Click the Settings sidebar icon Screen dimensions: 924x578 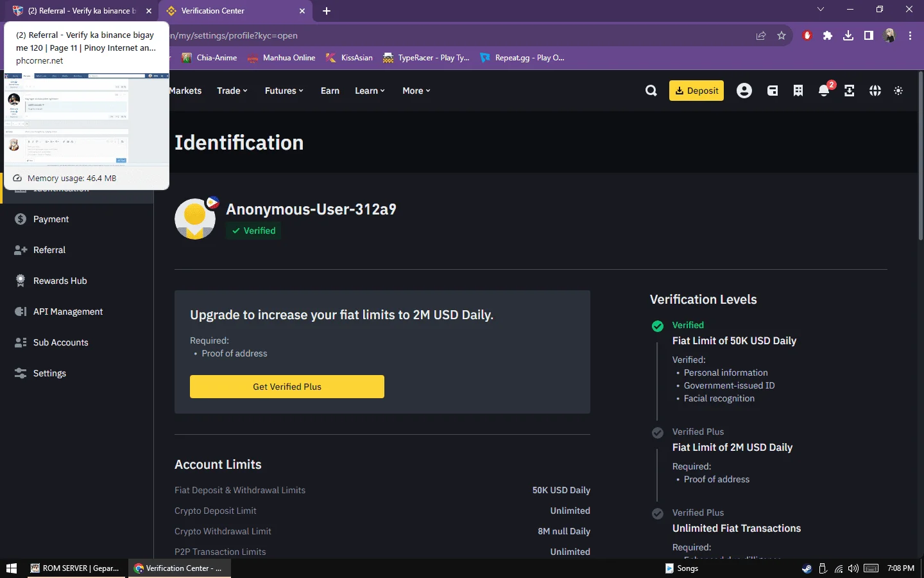(x=21, y=373)
